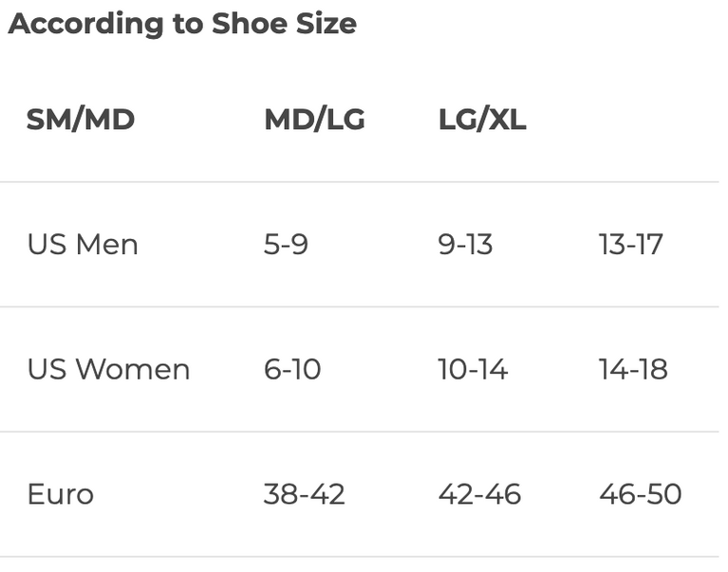Click the US Men row label
The height and width of the screenshot is (572, 728).
click(83, 245)
